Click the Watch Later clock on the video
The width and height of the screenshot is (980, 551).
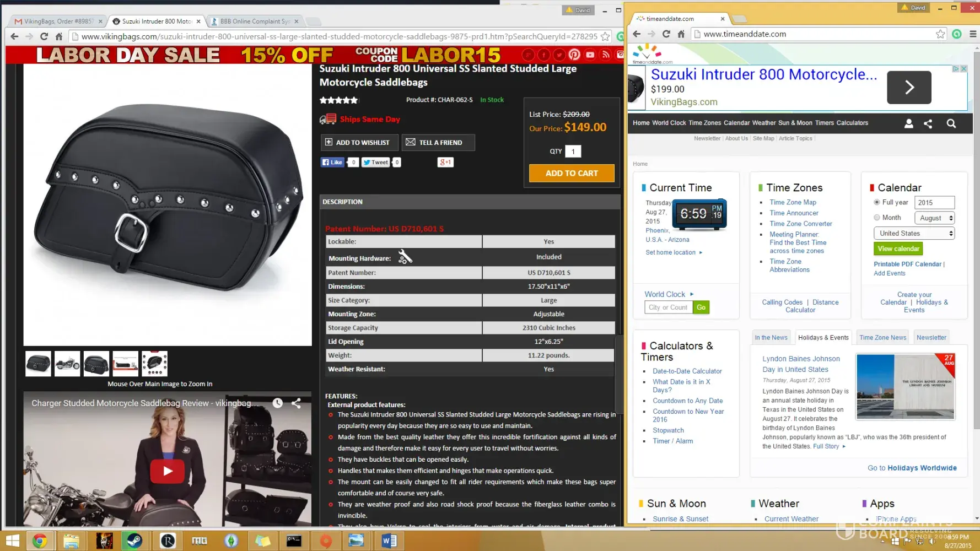[x=278, y=403]
